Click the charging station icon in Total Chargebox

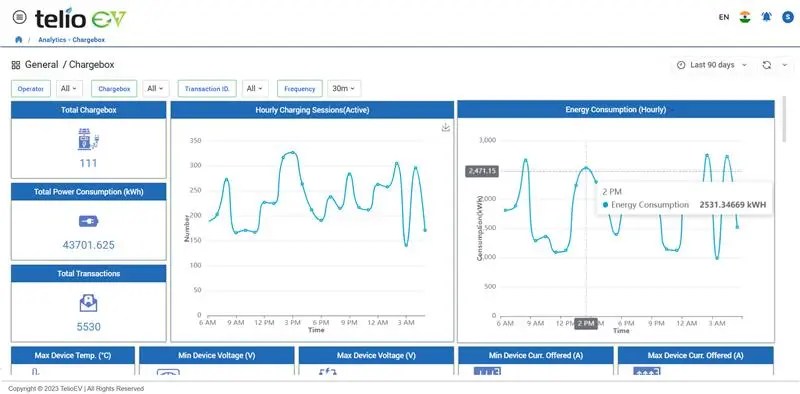click(88, 139)
